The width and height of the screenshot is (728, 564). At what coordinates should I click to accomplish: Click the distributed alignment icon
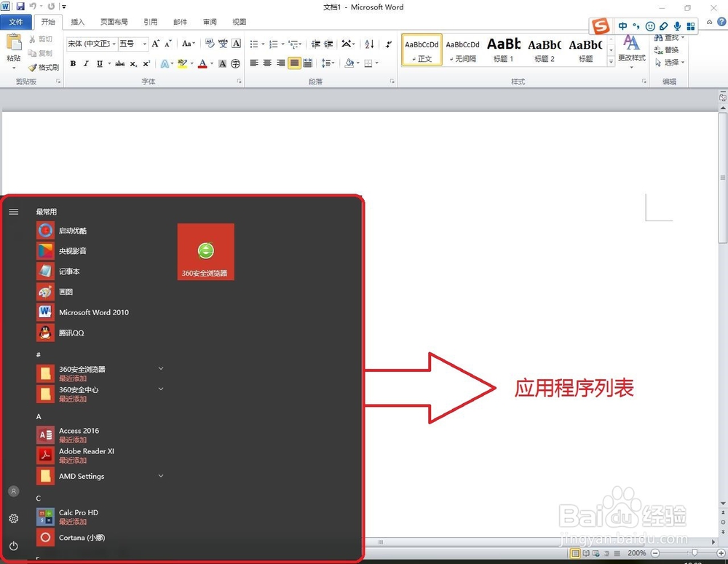(307, 63)
